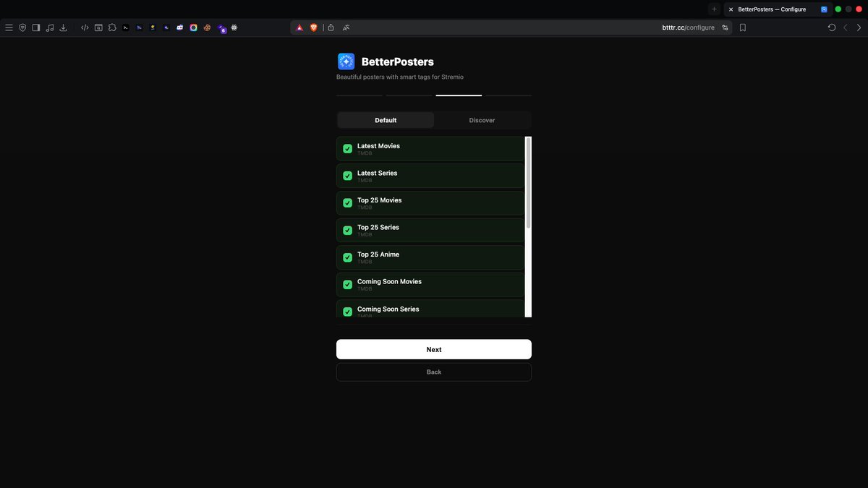Toggle the Coming Soon Series checkbox
The width and height of the screenshot is (868, 488).
tap(347, 312)
